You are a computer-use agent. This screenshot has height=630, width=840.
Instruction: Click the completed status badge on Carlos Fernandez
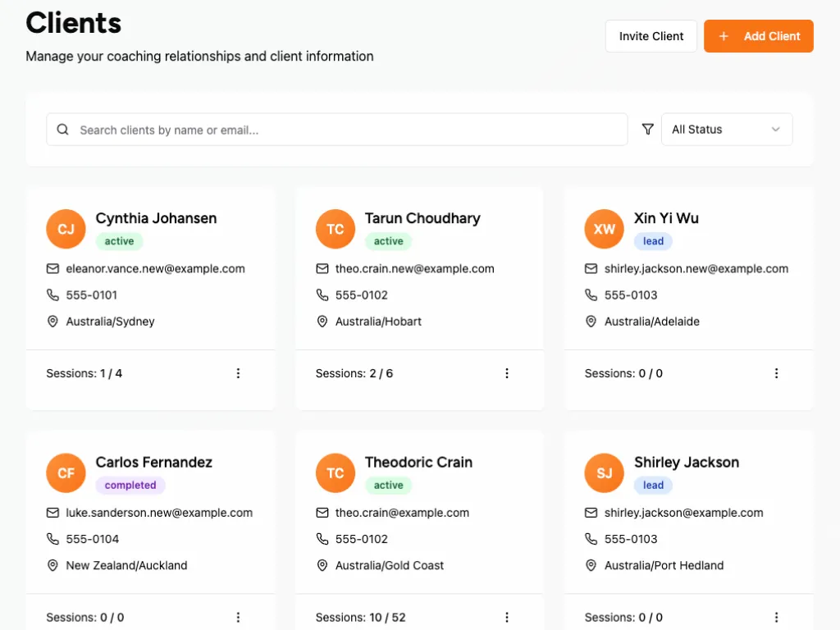coord(130,485)
